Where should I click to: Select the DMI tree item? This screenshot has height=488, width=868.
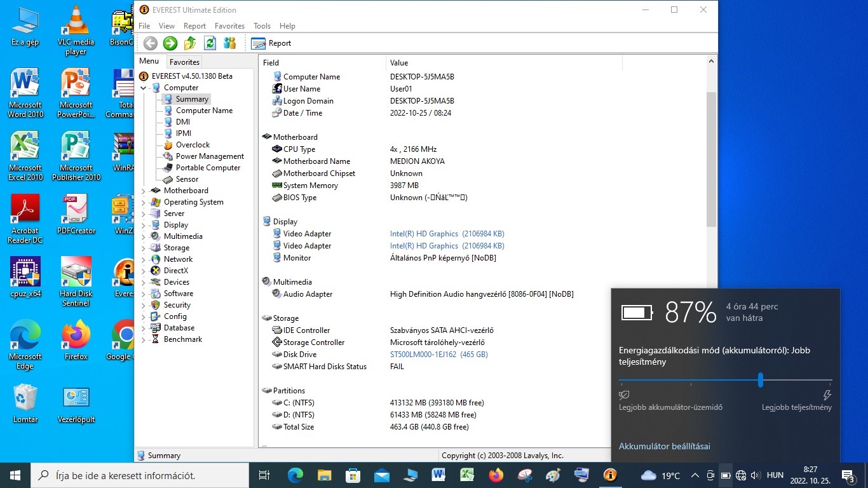pos(183,122)
